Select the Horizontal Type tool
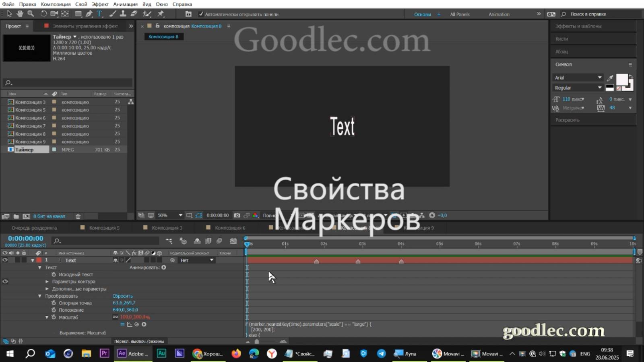Screen dimensions: 644x362 (x=99, y=14)
